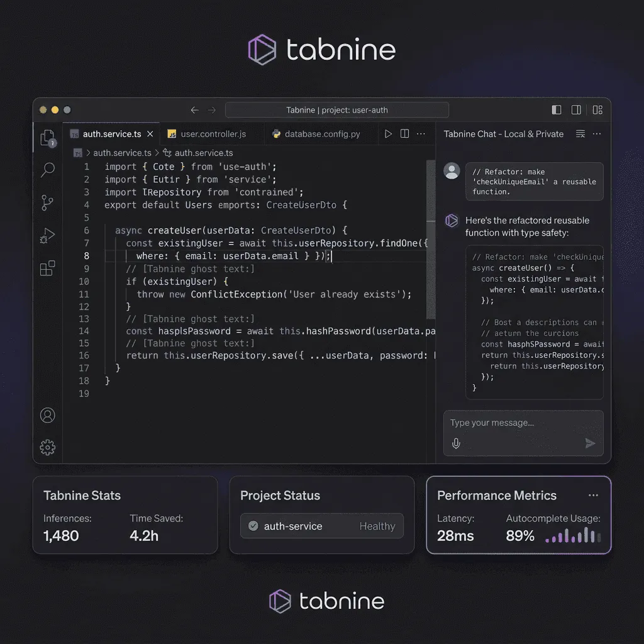Switch to the auth.service.ts tab

pyautogui.click(x=111, y=134)
